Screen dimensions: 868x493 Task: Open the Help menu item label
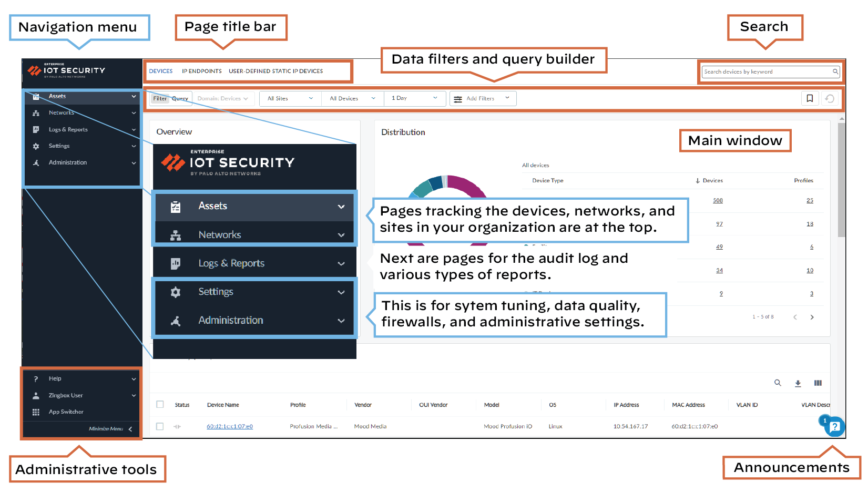click(55, 379)
